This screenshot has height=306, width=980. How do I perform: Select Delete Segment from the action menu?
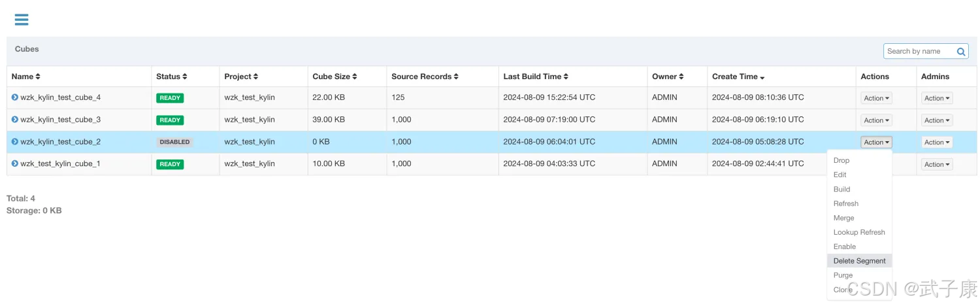click(x=859, y=261)
